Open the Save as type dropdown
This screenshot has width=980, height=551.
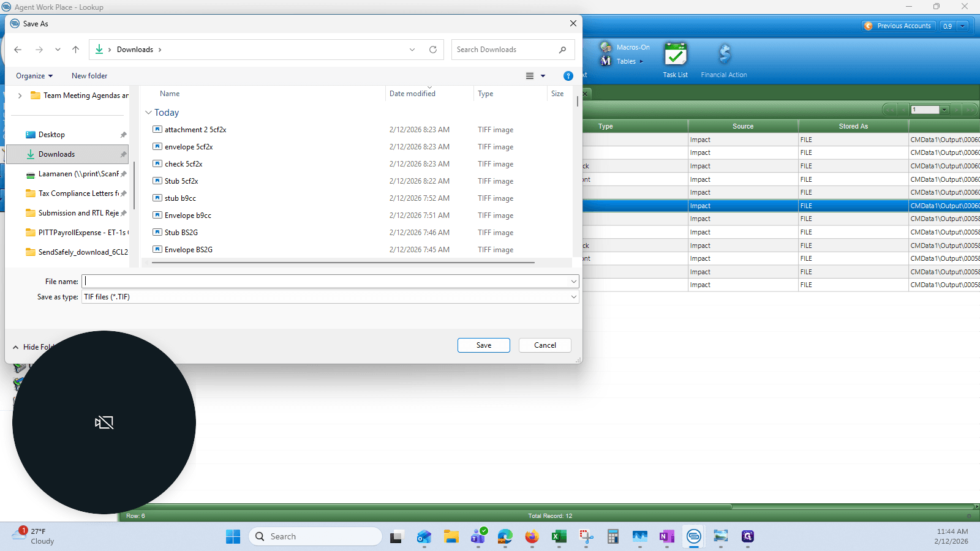pos(330,297)
